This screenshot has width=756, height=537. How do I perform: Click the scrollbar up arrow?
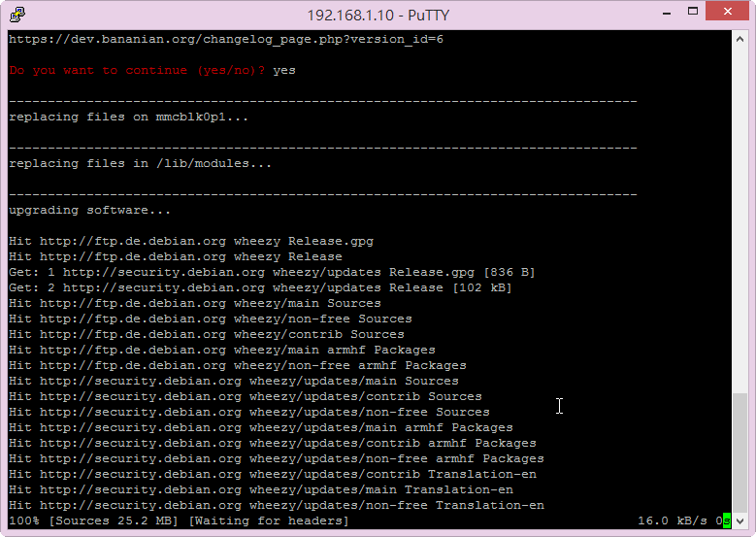click(x=740, y=40)
